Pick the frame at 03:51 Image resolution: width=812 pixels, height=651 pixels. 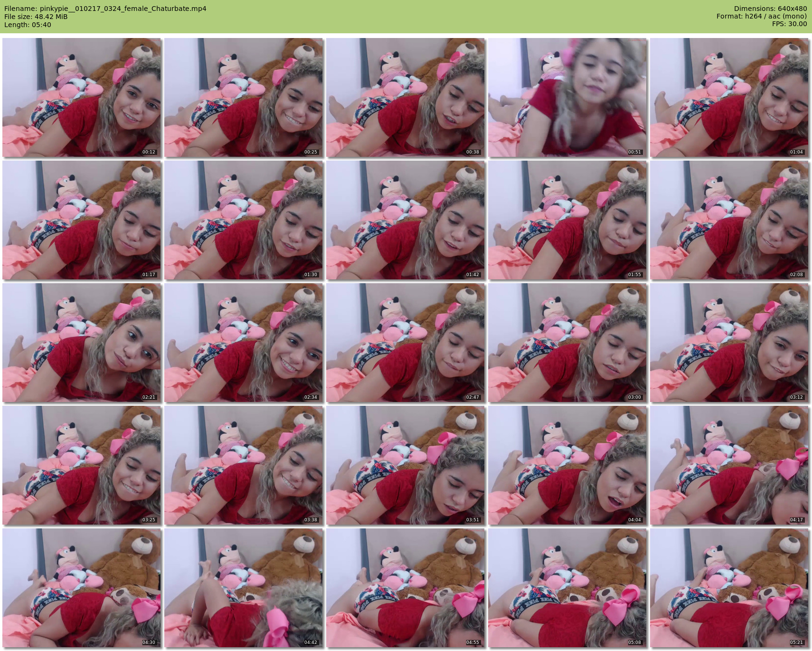coord(406,465)
